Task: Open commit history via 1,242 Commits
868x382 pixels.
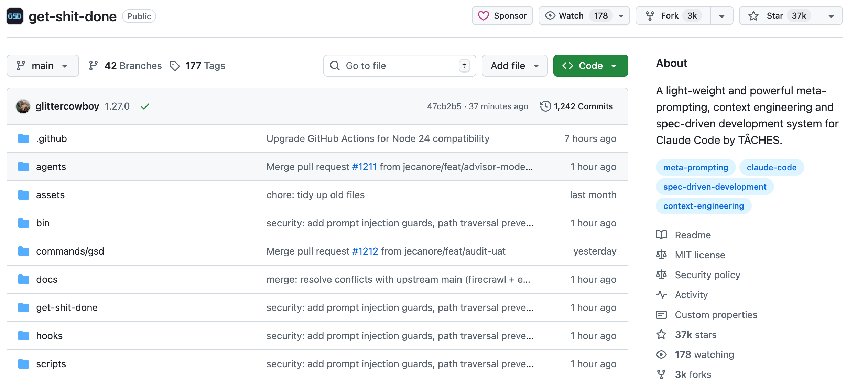Action: [x=577, y=106]
